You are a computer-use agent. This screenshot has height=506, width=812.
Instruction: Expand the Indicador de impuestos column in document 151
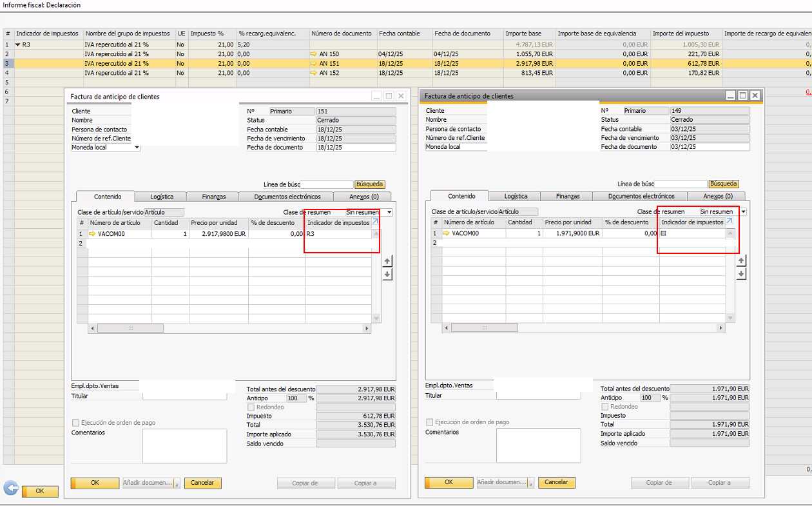coord(375,222)
